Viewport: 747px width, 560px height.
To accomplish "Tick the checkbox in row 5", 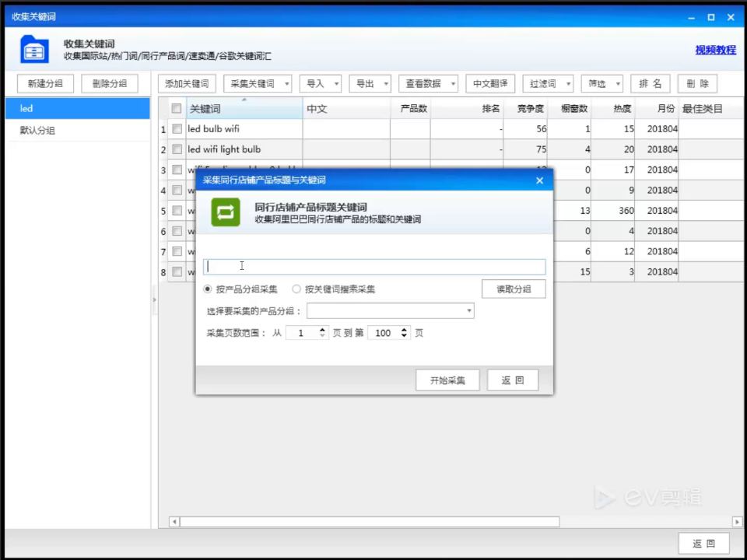I will click(177, 211).
